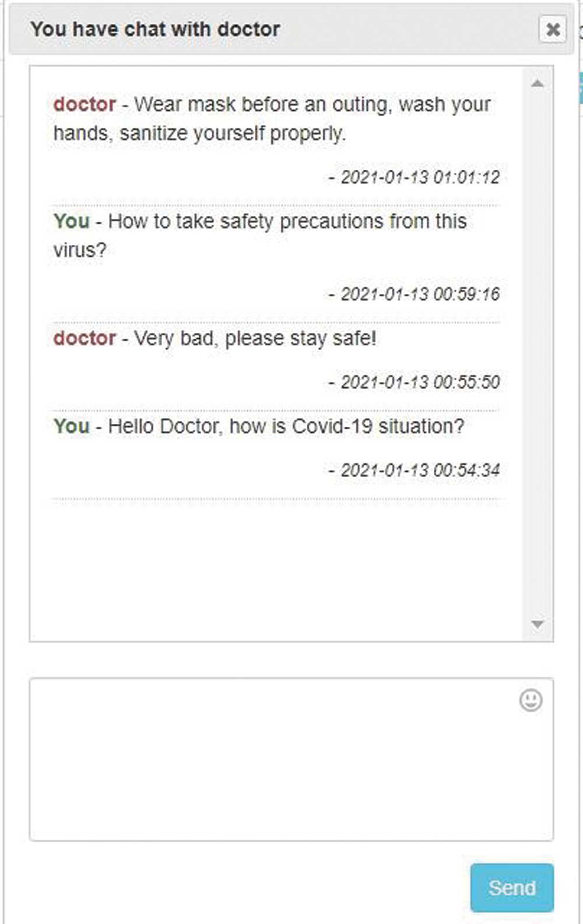
Task: Click 'doctor' sender name on the mask message
Action: click(85, 104)
